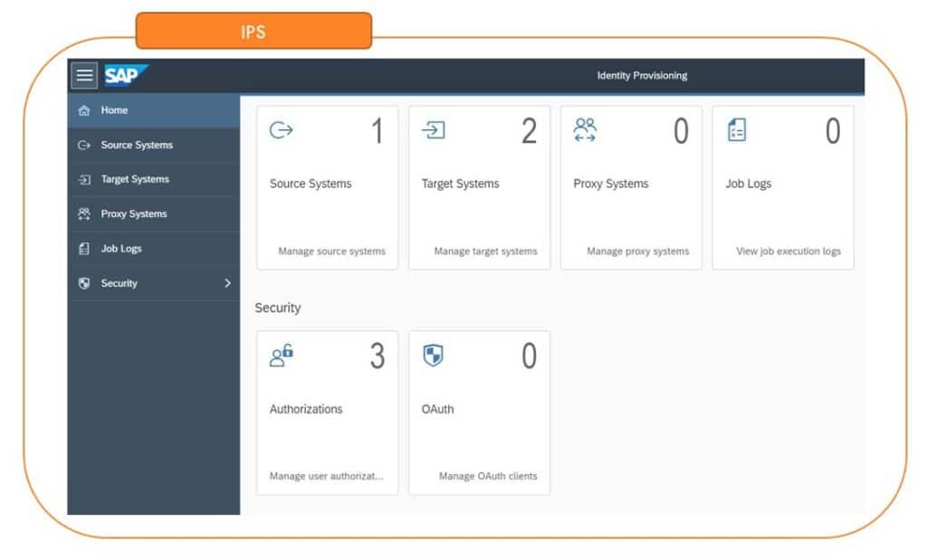Image resolution: width=927 pixels, height=560 pixels.
Task: Click the Job Logs count 0
Action: pyautogui.click(x=833, y=131)
